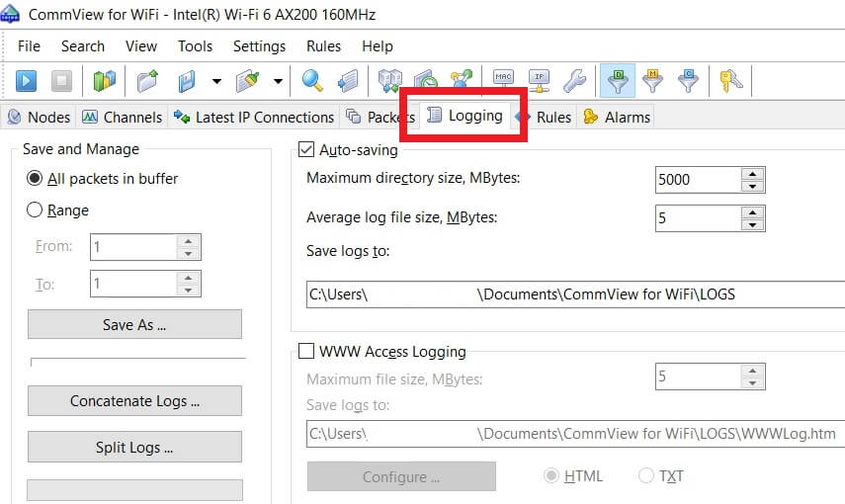Image resolution: width=845 pixels, height=504 pixels.
Task: Open MAC aliases toolbar icon
Action: [x=503, y=80]
